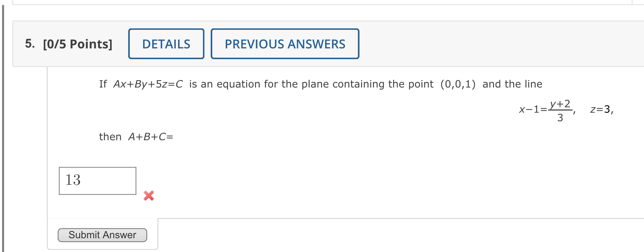Click the plane equation Ax+By+5z=C
This screenshot has width=644, height=252.
(148, 84)
